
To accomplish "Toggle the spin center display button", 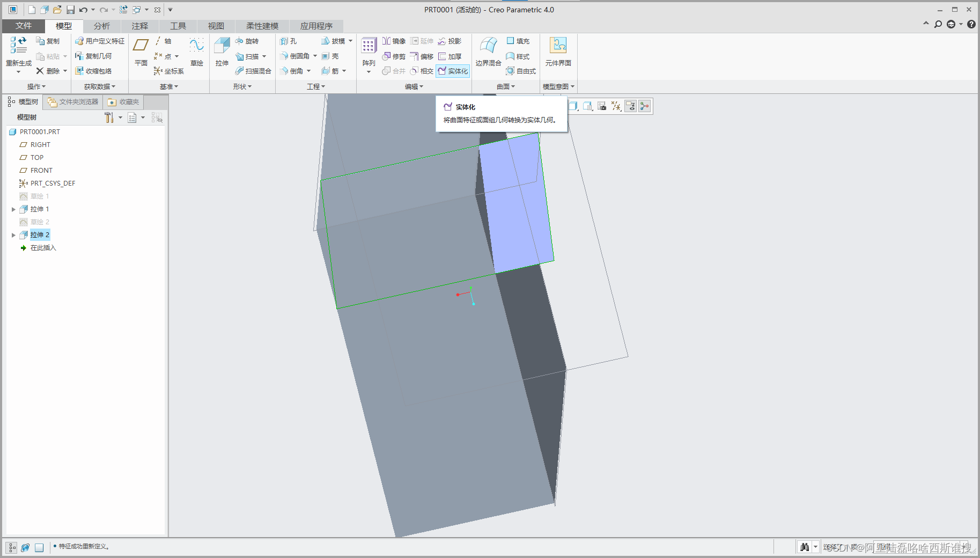I will click(x=644, y=106).
